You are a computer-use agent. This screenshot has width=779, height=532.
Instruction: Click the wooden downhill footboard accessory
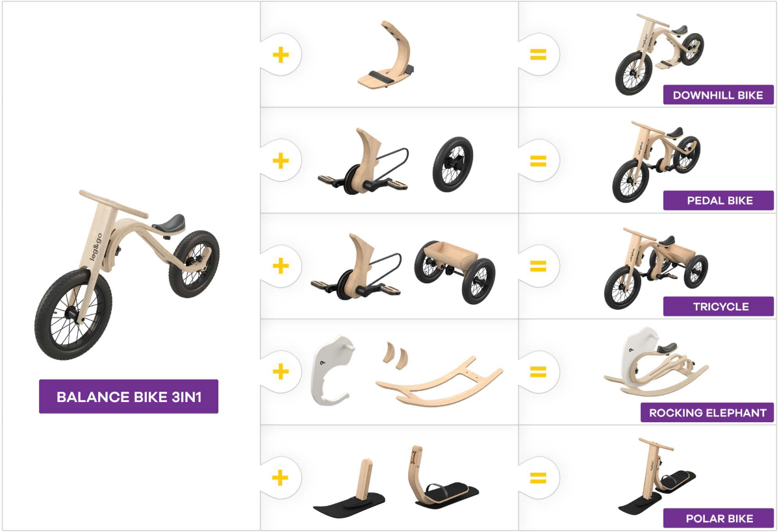point(386,56)
